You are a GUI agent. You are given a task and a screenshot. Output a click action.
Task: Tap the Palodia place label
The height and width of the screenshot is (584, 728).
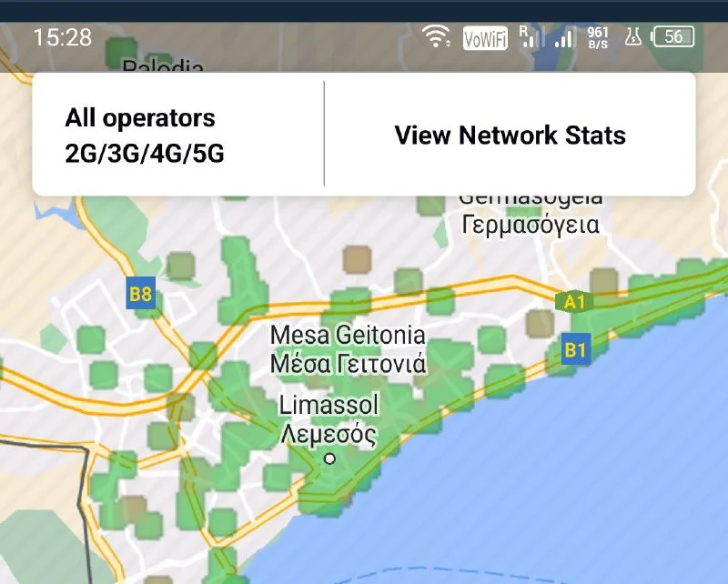162,66
